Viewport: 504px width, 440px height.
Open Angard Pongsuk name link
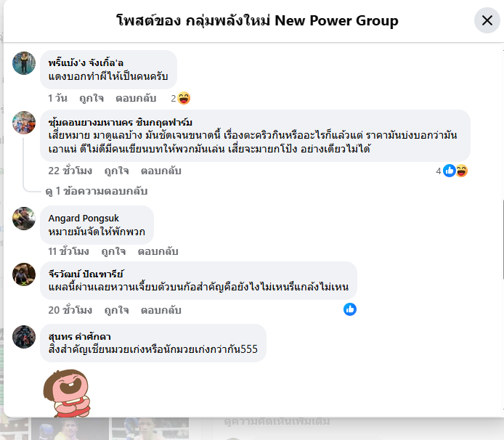84,219
